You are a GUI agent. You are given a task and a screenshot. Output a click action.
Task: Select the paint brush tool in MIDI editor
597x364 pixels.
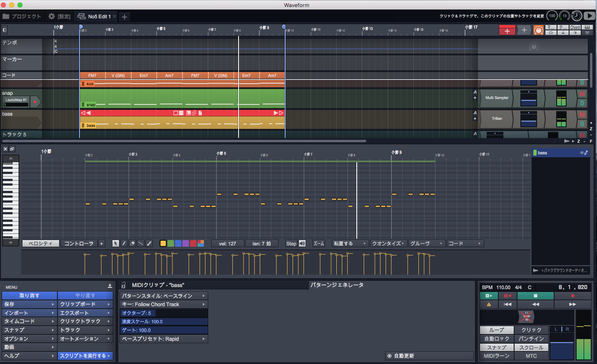(x=149, y=243)
